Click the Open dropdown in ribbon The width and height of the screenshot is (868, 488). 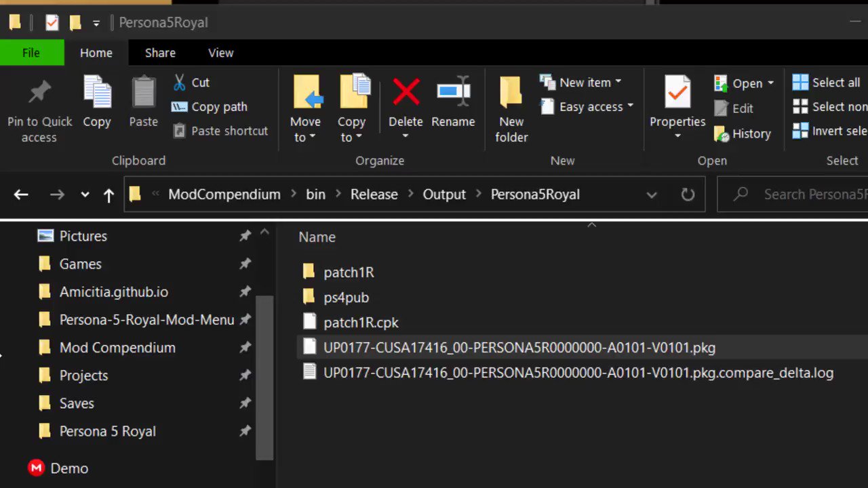744,83
